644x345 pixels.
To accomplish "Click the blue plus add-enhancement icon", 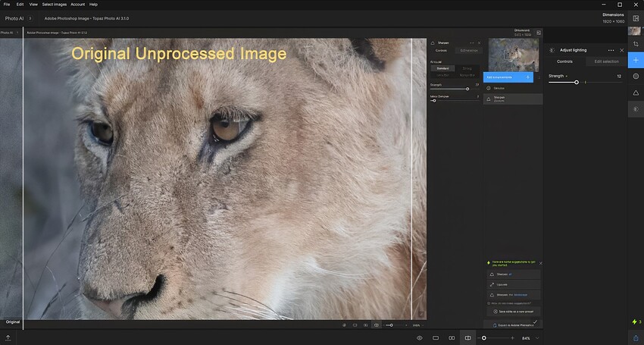I will tap(636, 60).
